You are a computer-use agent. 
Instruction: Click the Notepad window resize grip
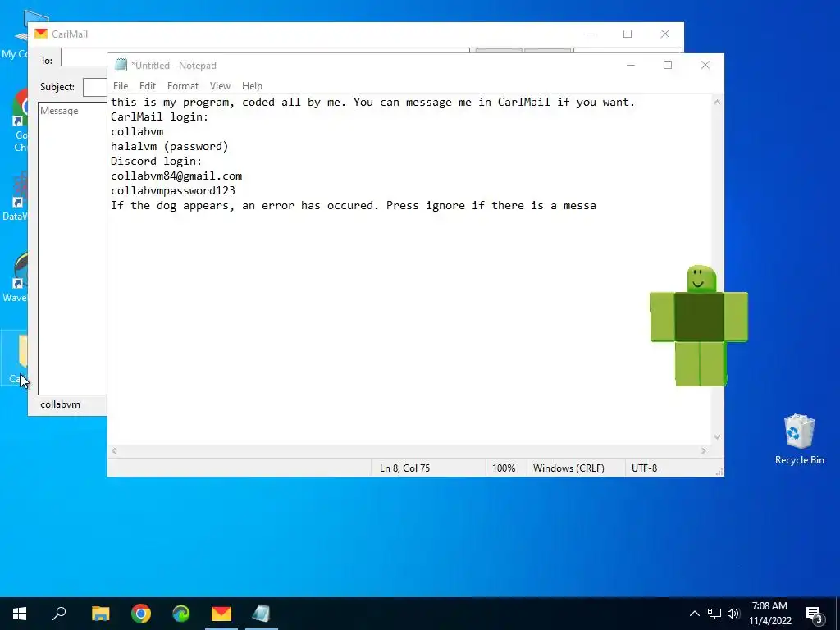pyautogui.click(x=719, y=472)
